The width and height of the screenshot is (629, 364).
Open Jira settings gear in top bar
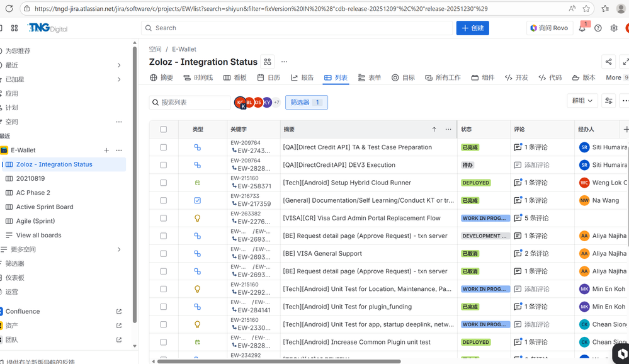click(x=614, y=28)
